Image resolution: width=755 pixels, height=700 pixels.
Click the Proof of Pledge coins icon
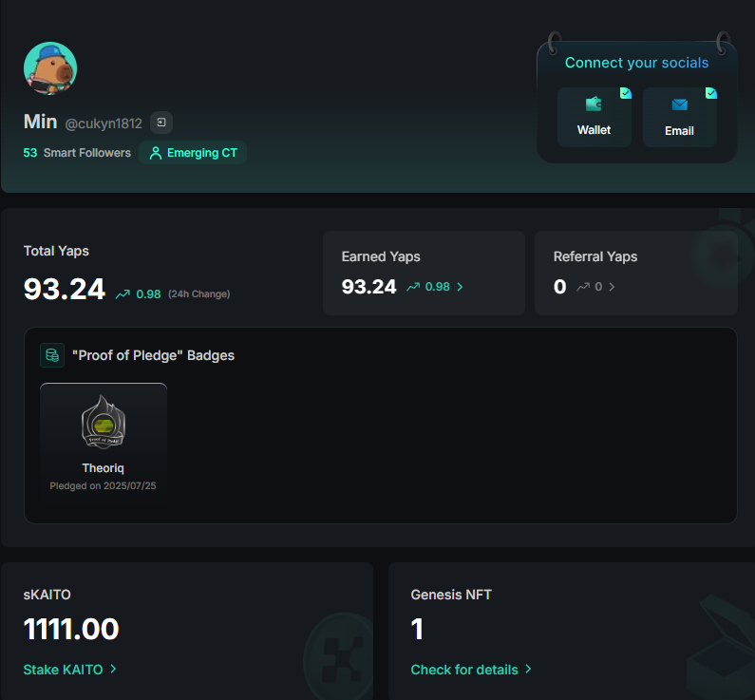click(52, 355)
